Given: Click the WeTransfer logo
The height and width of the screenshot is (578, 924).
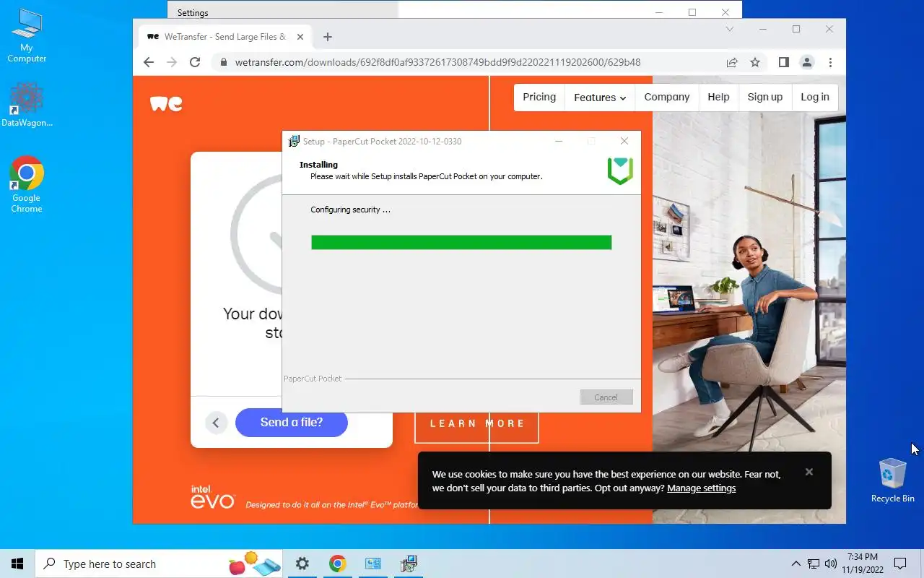Looking at the screenshot, I should [166, 103].
